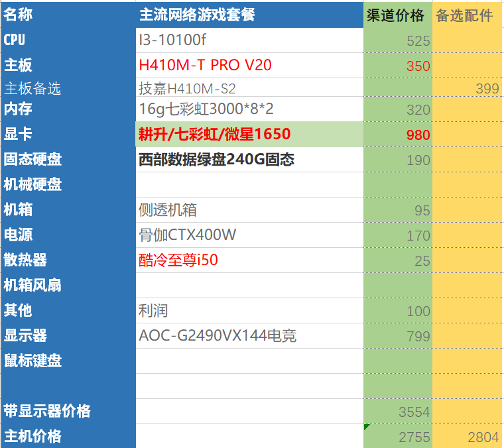The image size is (504, 448).
Task: Click the 机箱风扇 row label
Action: [68, 285]
